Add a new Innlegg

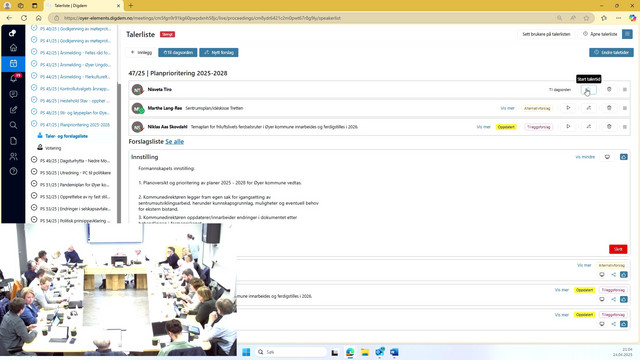pos(141,52)
